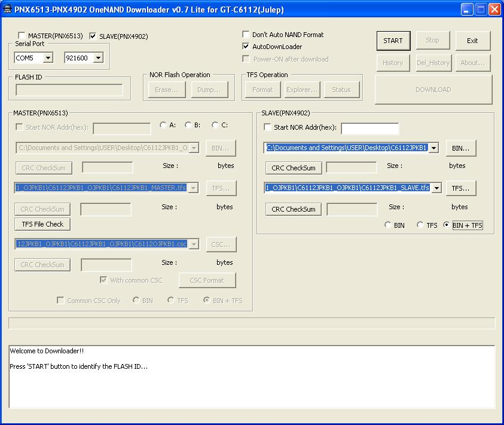Browse MASTER BIN... file button
Image resolution: width=504 pixels, height=425 pixels.
point(221,148)
